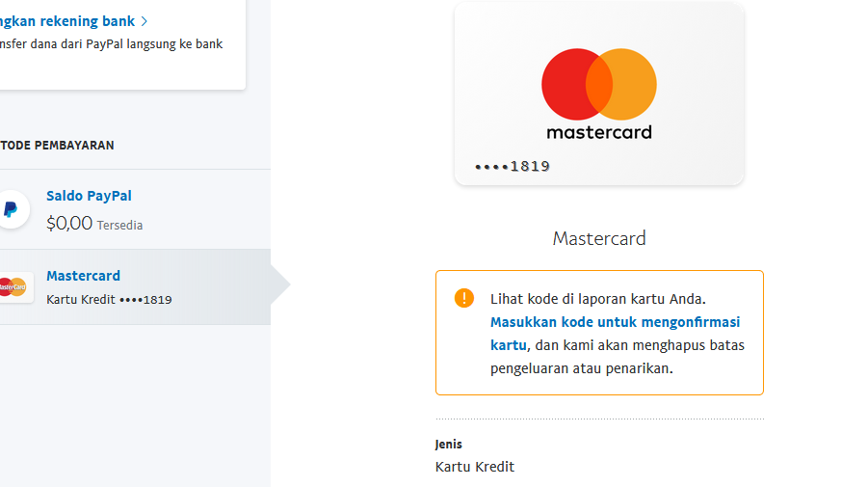
Task: Click the Kartu Kredit value under Jenis
Action: (475, 467)
